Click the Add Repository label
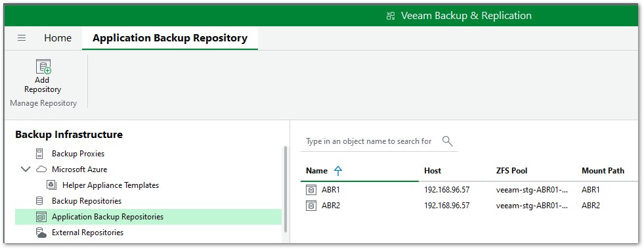The image size is (644, 249). pyautogui.click(x=43, y=85)
